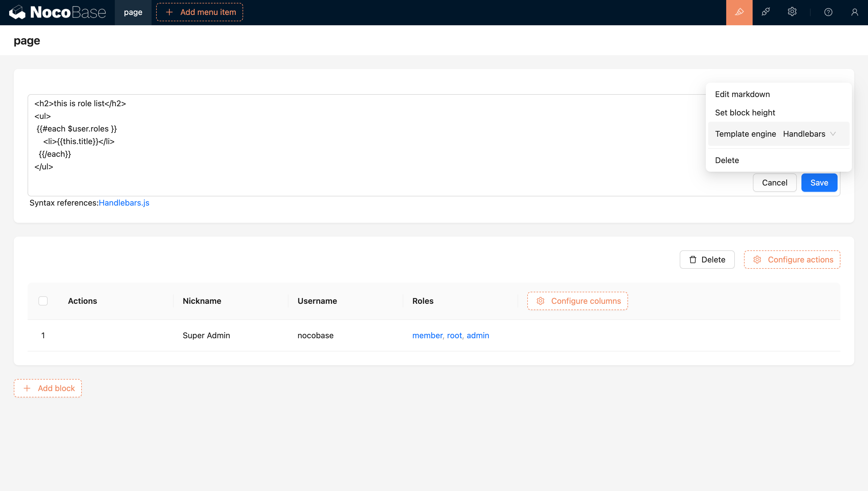Open the help question mark icon
The image size is (868, 491).
point(828,12)
